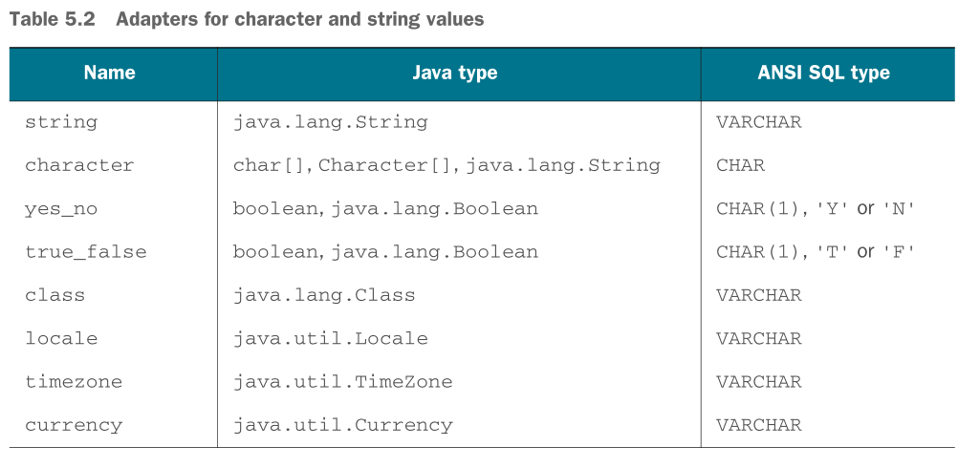Click the character adapter name
Viewport: 980px width, 468px height.
click(x=79, y=164)
